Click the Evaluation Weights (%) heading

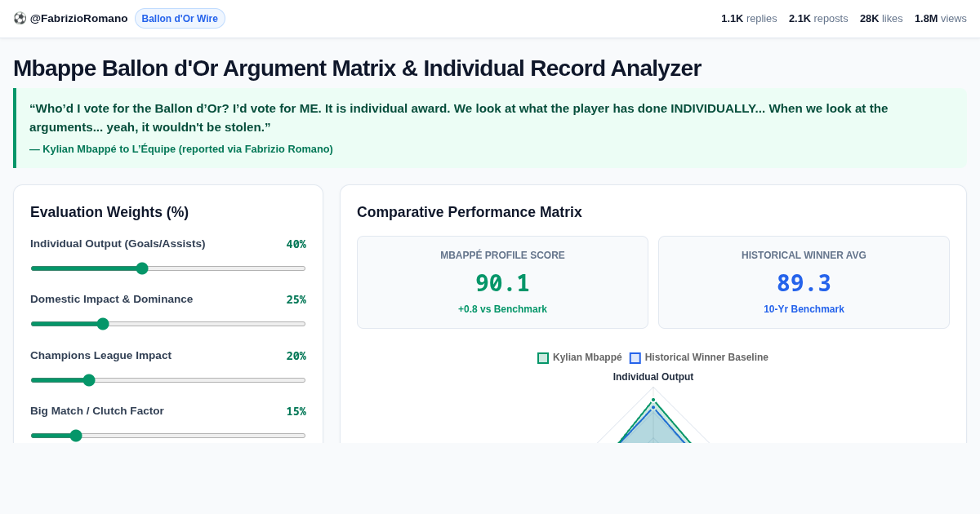[x=109, y=212]
